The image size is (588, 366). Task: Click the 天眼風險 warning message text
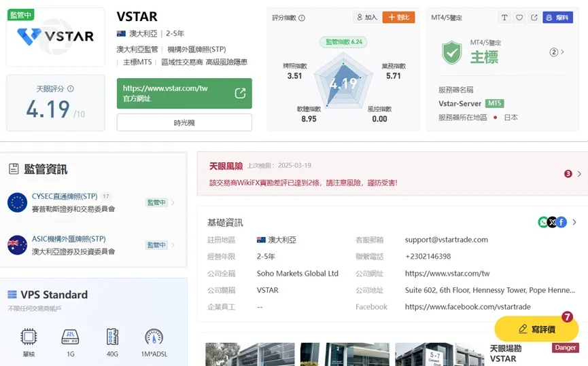tap(303, 183)
